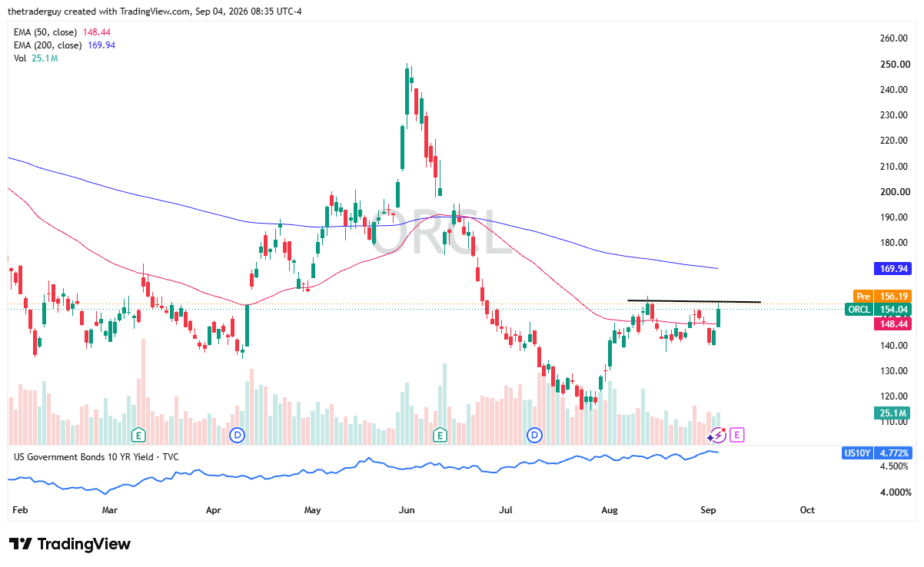Click the 200.00 price scale value
This screenshot has width=924, height=567.
[896, 192]
